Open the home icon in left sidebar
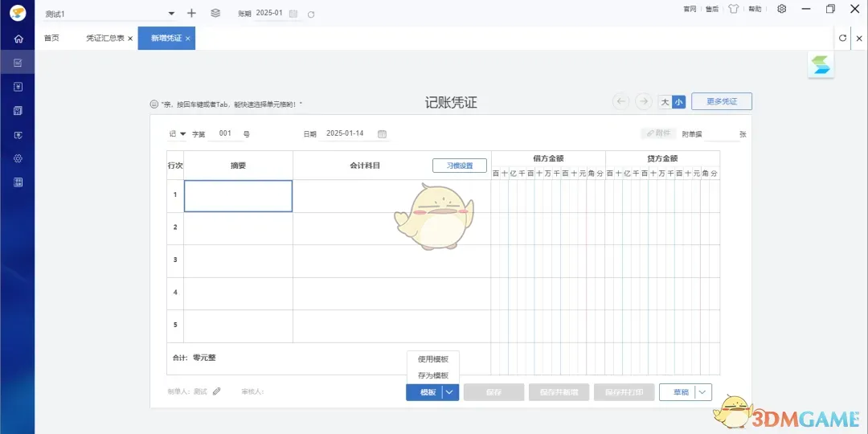This screenshot has width=868, height=434. pos(18,39)
